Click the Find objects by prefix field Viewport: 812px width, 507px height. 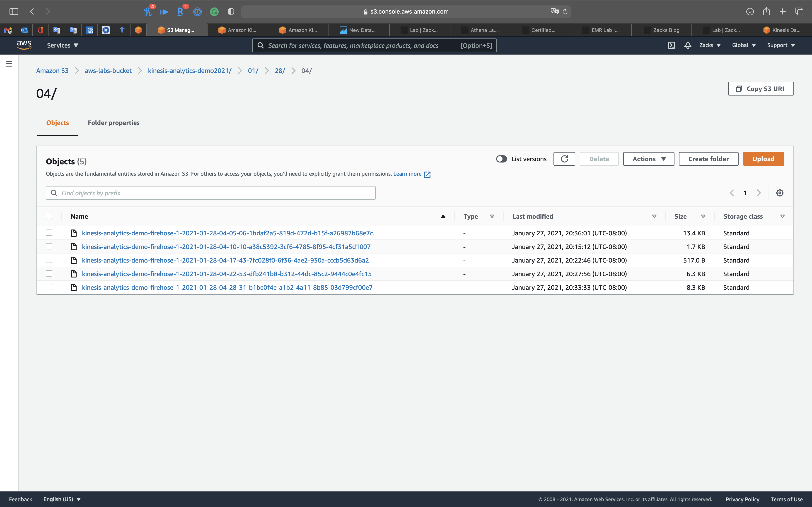(210, 193)
